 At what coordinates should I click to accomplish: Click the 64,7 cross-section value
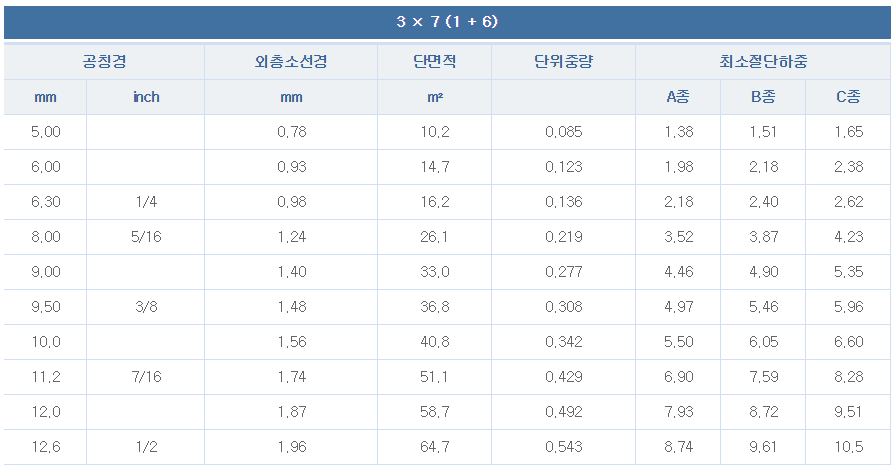click(x=435, y=447)
